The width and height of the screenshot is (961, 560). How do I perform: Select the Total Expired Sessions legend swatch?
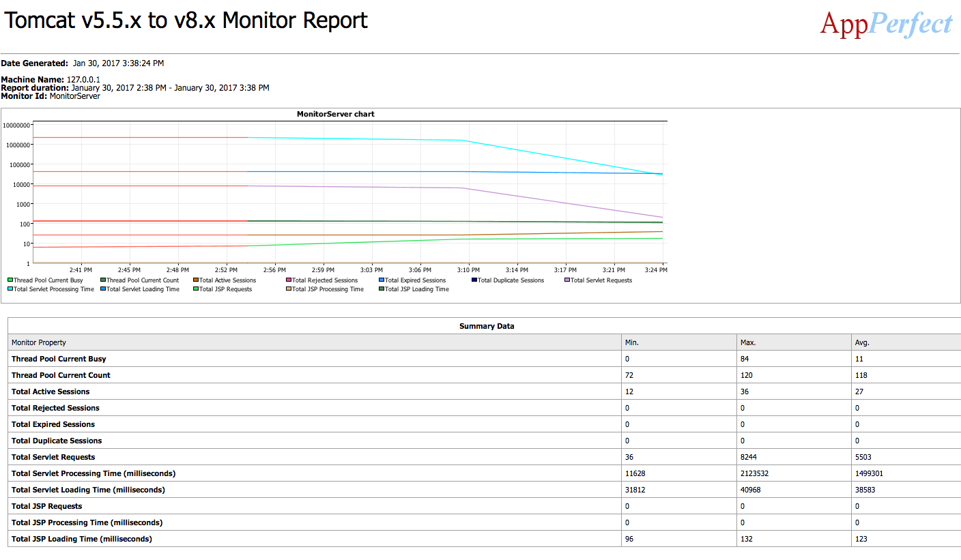[382, 280]
